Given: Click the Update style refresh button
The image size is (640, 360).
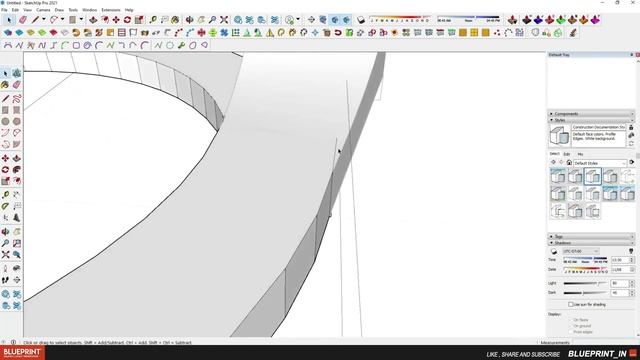Looking at the screenshot, I should [631, 143].
